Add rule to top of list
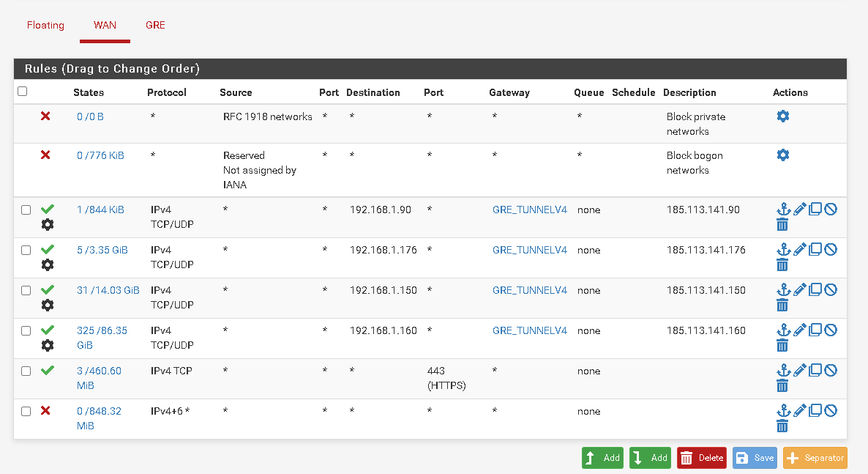Screen dimensions: 868x474 (x=602, y=458)
